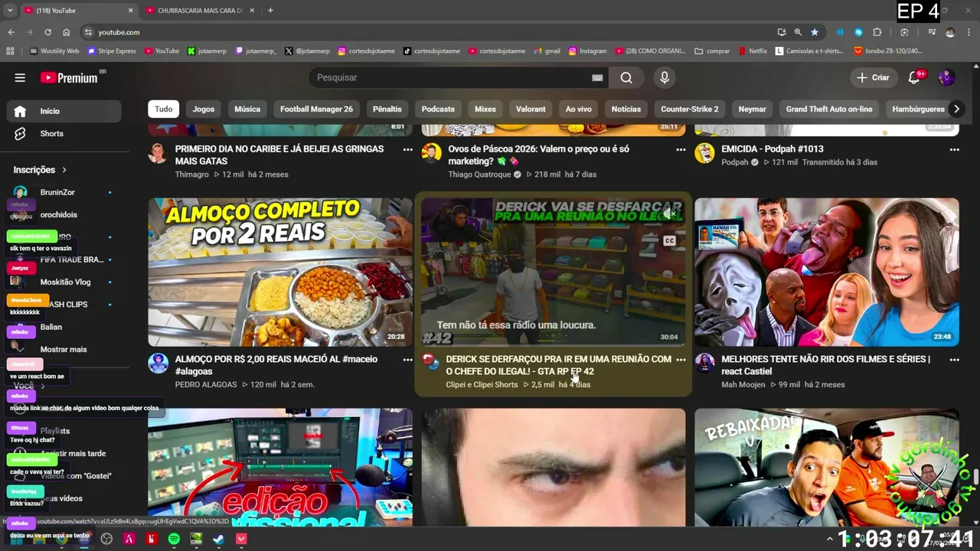980x551 pixels.
Task: Open Clipei e Clipei Shorts channel link
Action: pyautogui.click(x=482, y=384)
